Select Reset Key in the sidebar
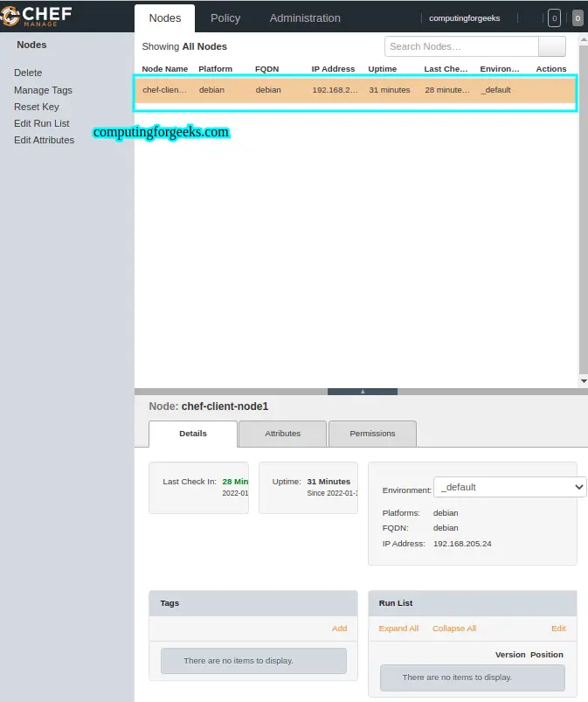 coord(36,107)
